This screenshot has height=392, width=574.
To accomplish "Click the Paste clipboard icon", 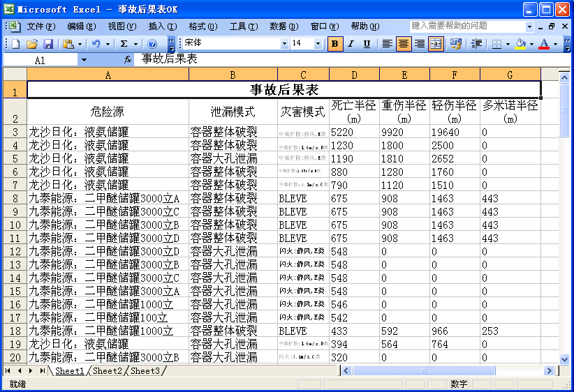I will coord(68,44).
